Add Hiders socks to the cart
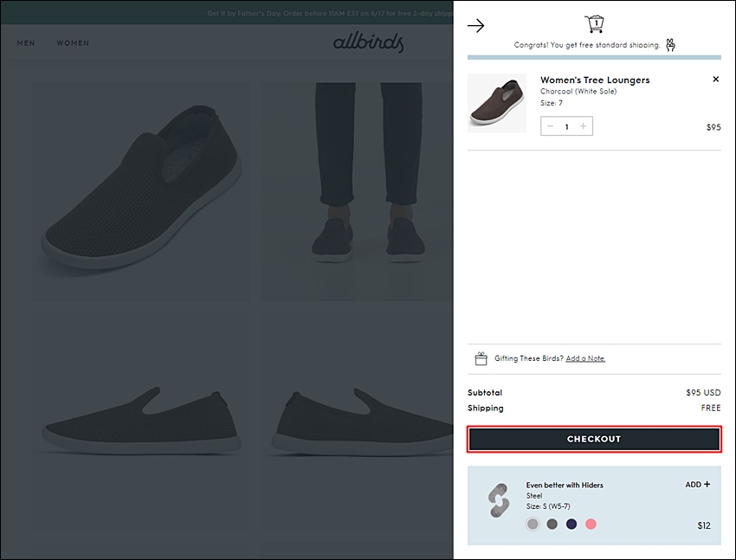 698,485
